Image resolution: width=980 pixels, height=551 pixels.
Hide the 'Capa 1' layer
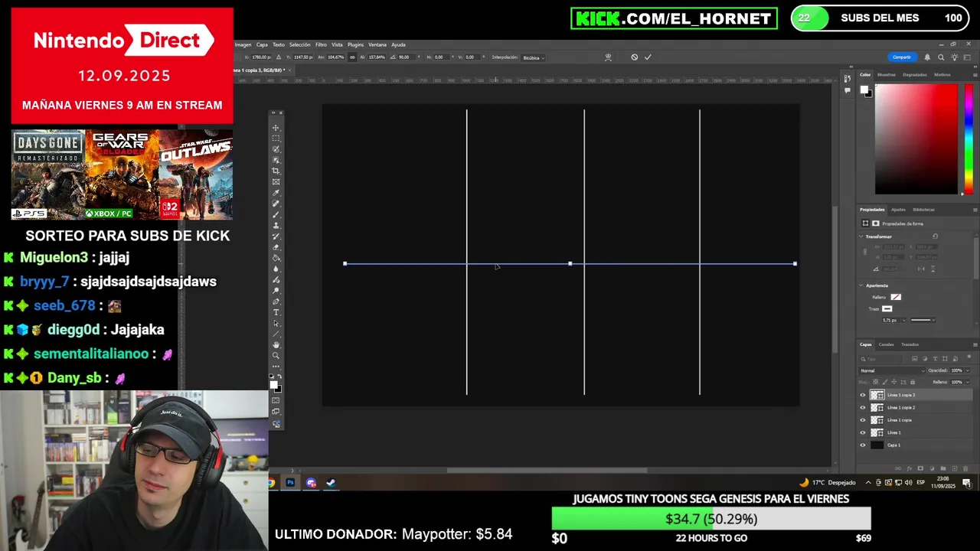(863, 445)
